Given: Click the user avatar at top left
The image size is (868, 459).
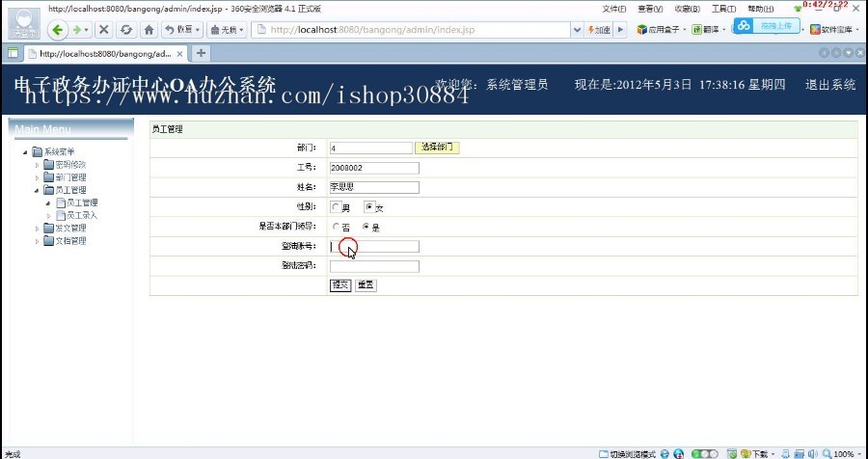Looking at the screenshot, I should pyautogui.click(x=24, y=23).
